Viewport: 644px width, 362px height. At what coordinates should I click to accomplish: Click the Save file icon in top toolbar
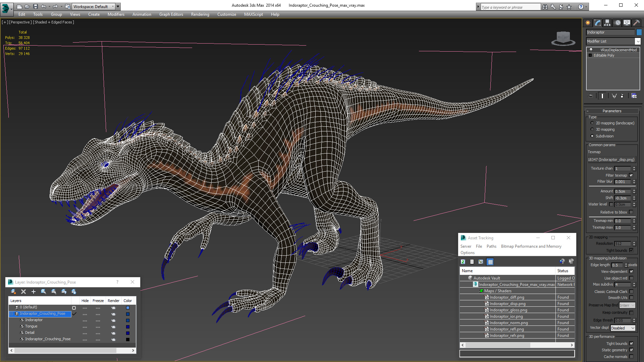pyautogui.click(x=36, y=6)
